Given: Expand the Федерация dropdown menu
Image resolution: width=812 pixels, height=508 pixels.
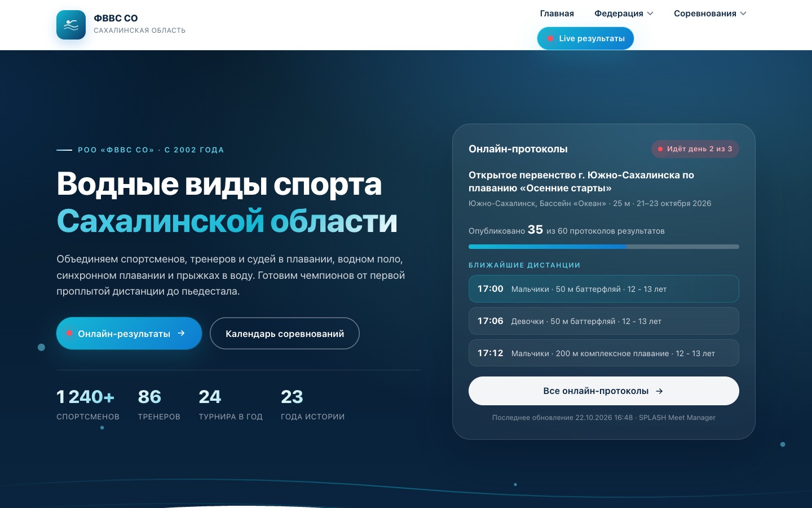Looking at the screenshot, I should (624, 14).
